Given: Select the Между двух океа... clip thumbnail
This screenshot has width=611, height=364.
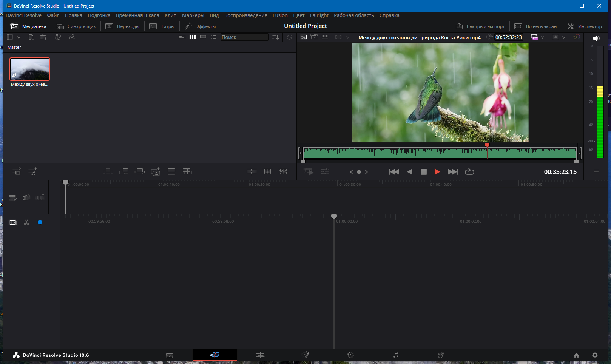Looking at the screenshot, I should tap(29, 69).
